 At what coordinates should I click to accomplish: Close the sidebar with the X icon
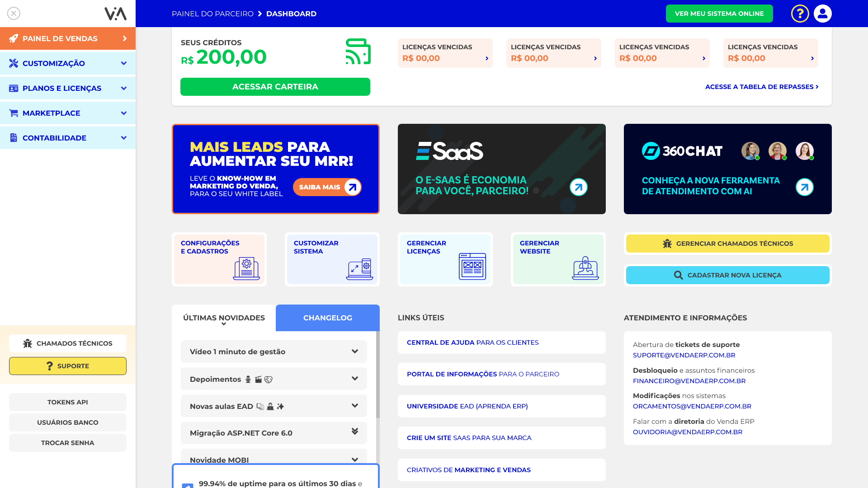tap(14, 14)
